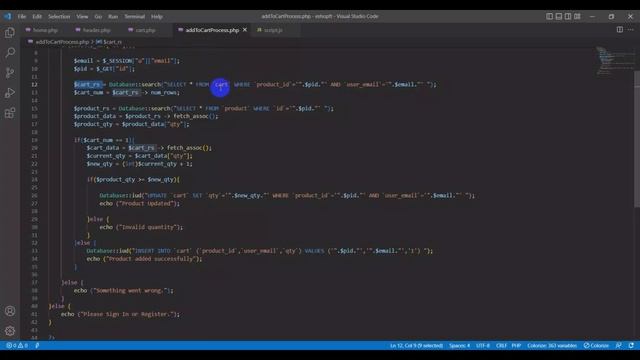The image size is (640, 360).
Task: Click the notifications bell in status bar
Action: click(631, 345)
